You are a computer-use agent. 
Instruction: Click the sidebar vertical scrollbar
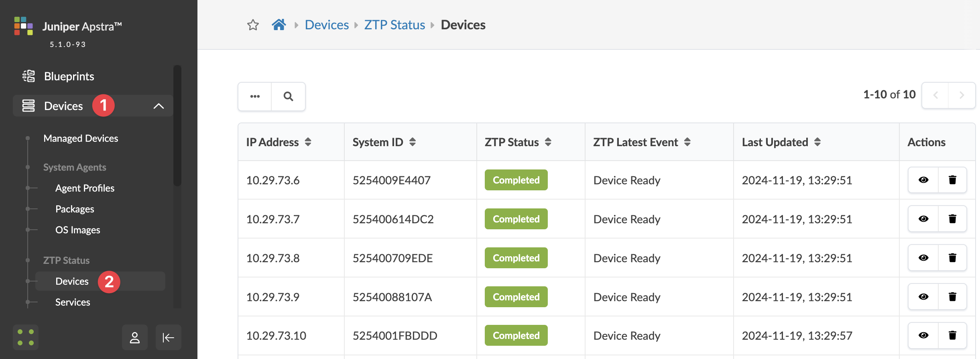pos(177,125)
